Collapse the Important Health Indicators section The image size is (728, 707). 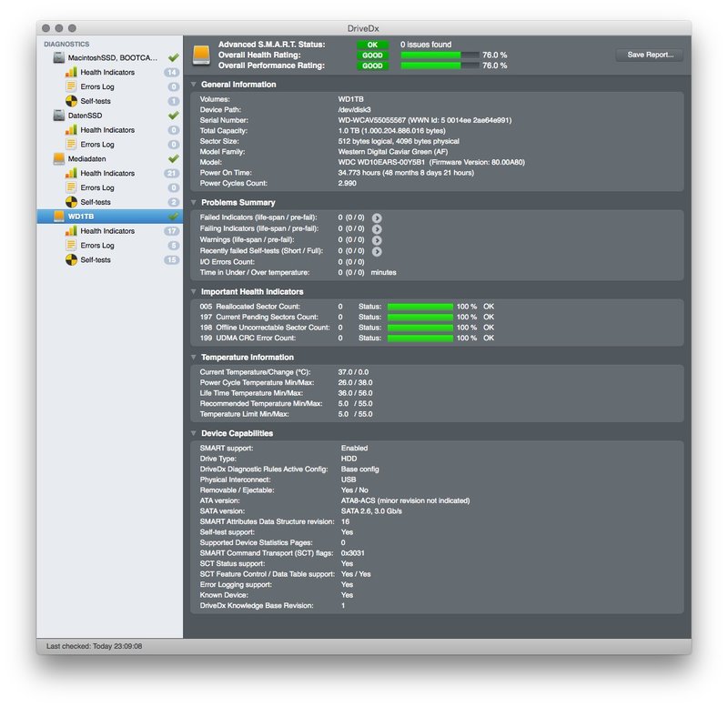(194, 291)
